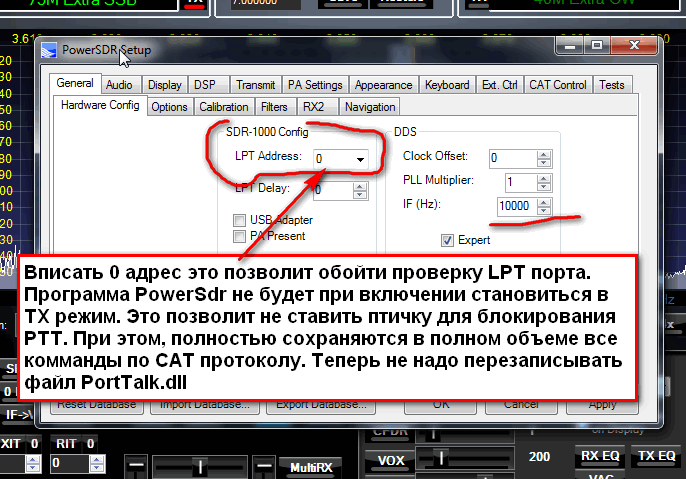
Task: Switch to the CAT Control tab
Action: 558,85
